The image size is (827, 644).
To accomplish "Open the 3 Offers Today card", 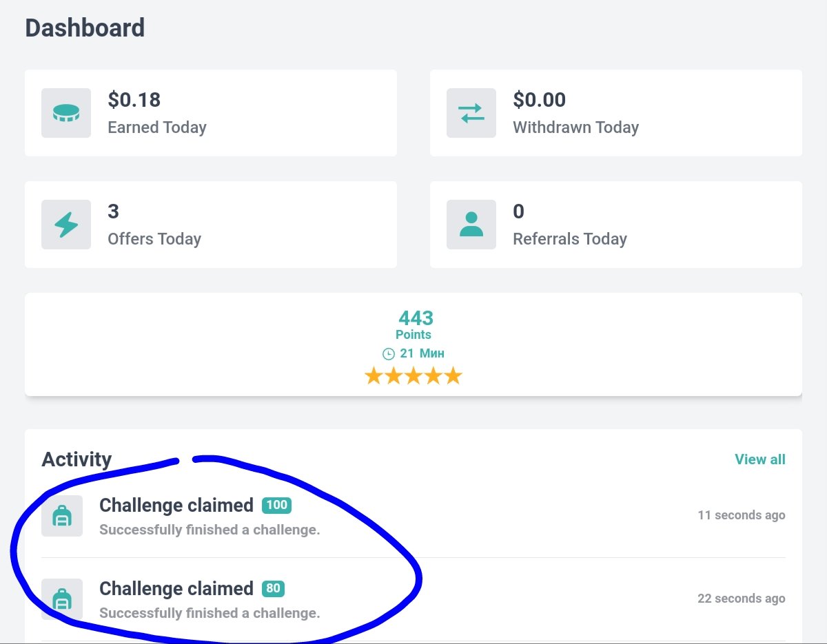I will point(211,225).
